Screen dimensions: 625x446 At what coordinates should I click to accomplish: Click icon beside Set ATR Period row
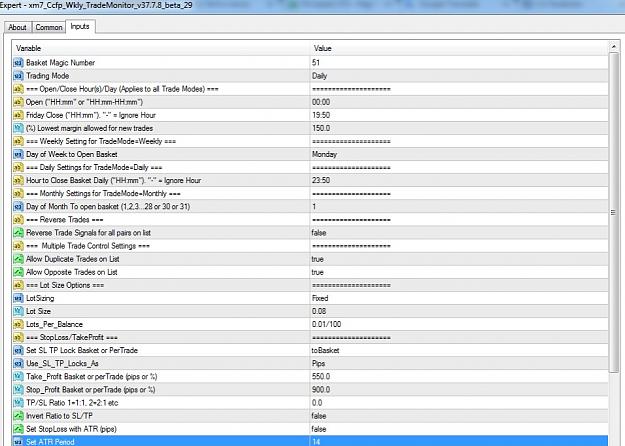point(18,441)
